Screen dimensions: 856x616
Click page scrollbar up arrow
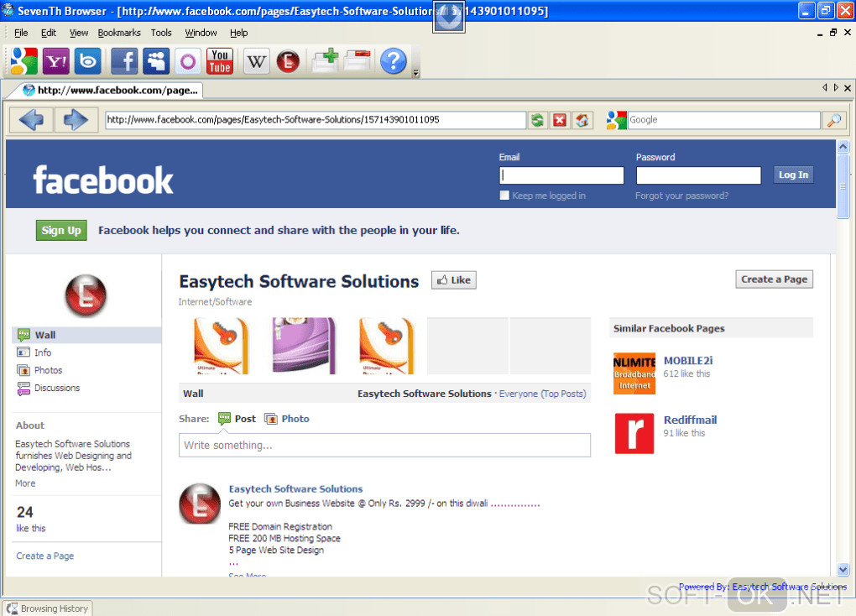coord(843,146)
